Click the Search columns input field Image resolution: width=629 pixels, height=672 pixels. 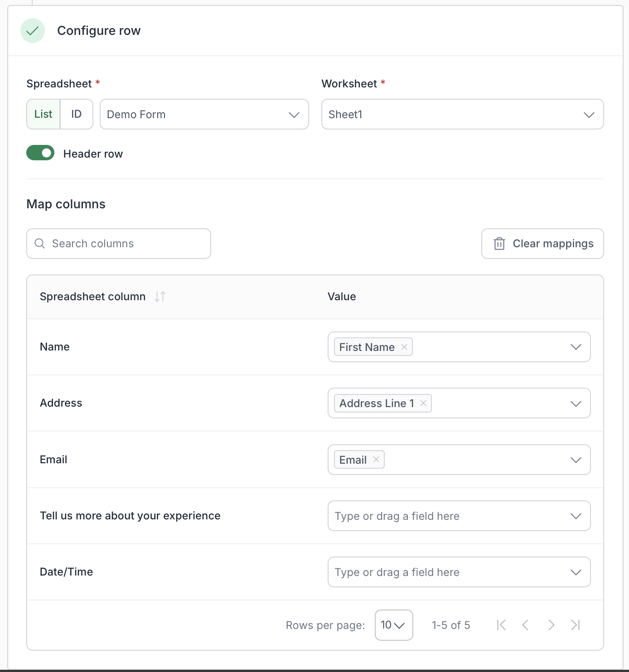(x=119, y=244)
